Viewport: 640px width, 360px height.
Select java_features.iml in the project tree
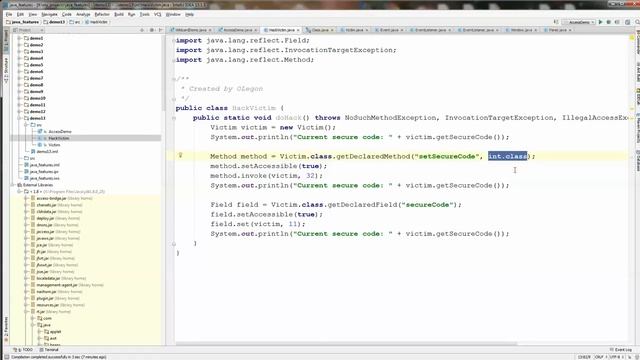44,165
